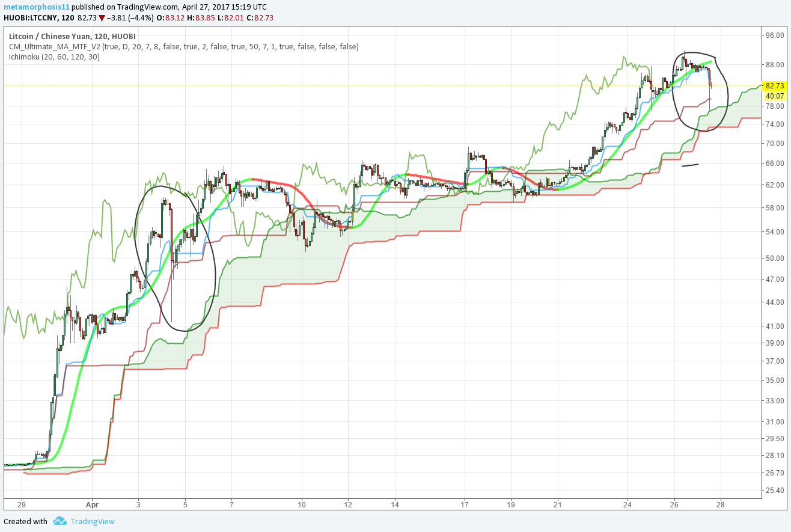Viewport: 791px width, 532px height.
Task: Click the 29.50 price axis label
Action: [x=775, y=439]
